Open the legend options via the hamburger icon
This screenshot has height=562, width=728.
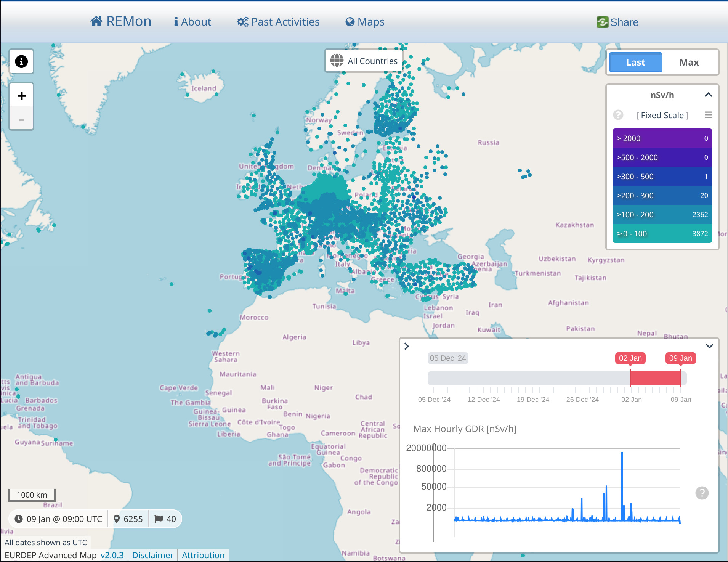[x=708, y=115]
